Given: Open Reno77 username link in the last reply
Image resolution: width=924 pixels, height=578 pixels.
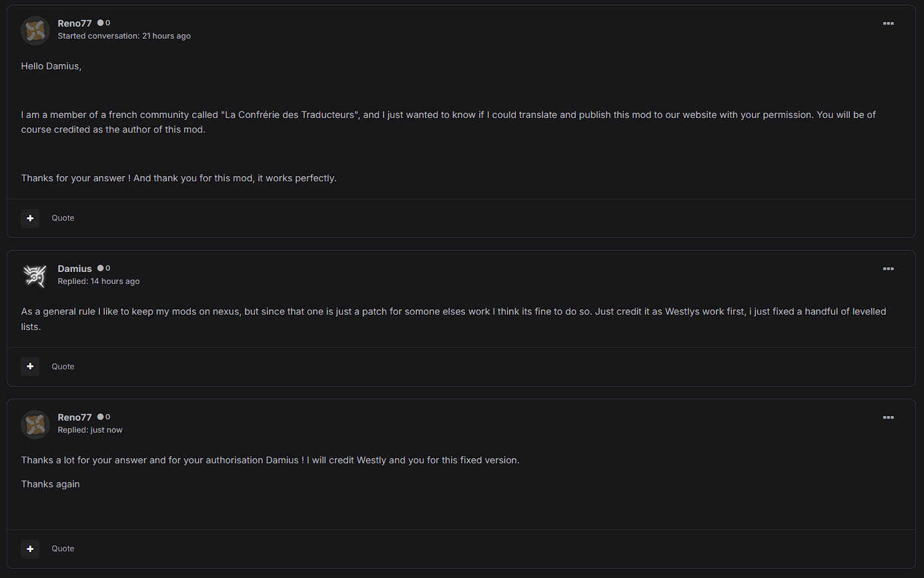Looking at the screenshot, I should (75, 417).
